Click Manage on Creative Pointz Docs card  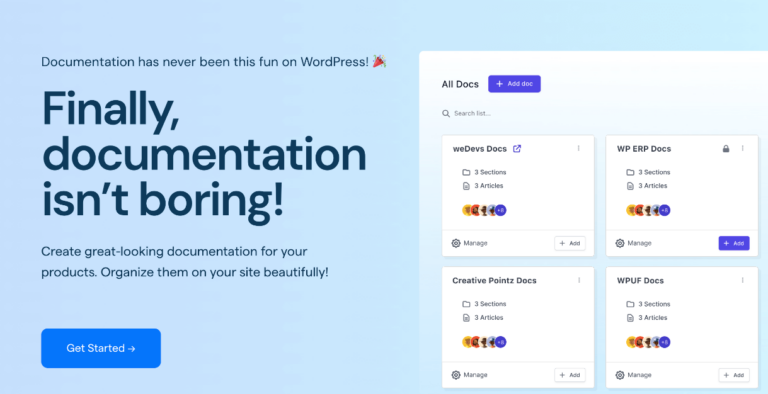click(469, 375)
